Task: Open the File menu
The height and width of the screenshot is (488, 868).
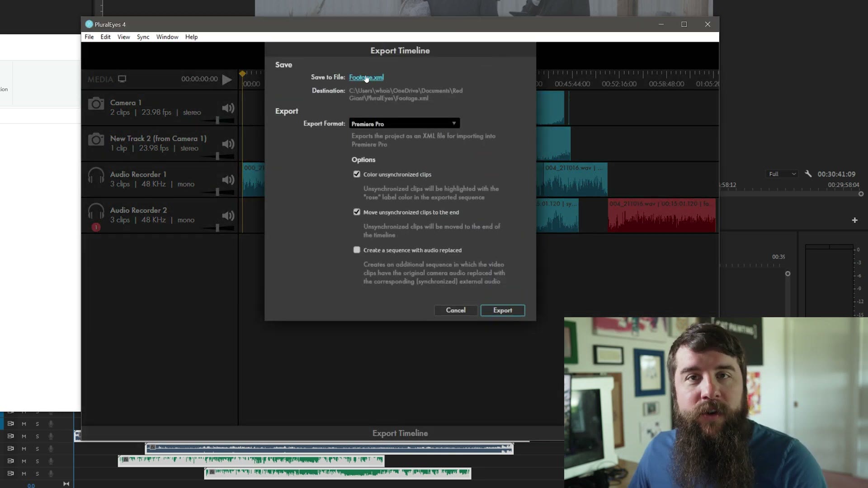Action: click(x=89, y=37)
